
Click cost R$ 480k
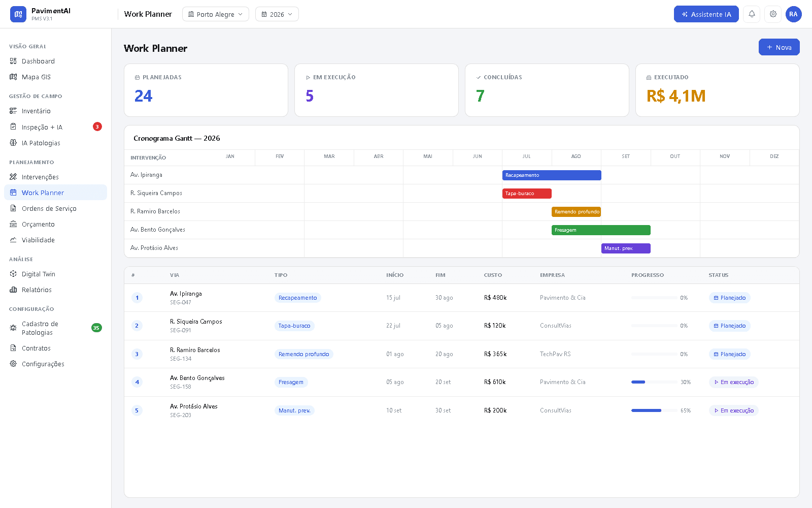[495, 298]
